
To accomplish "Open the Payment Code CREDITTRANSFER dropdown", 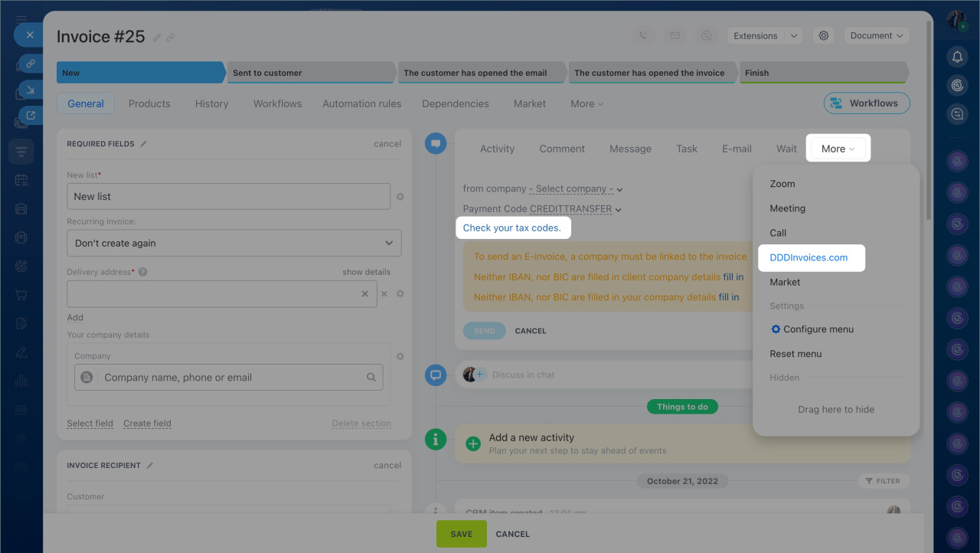I will click(575, 209).
